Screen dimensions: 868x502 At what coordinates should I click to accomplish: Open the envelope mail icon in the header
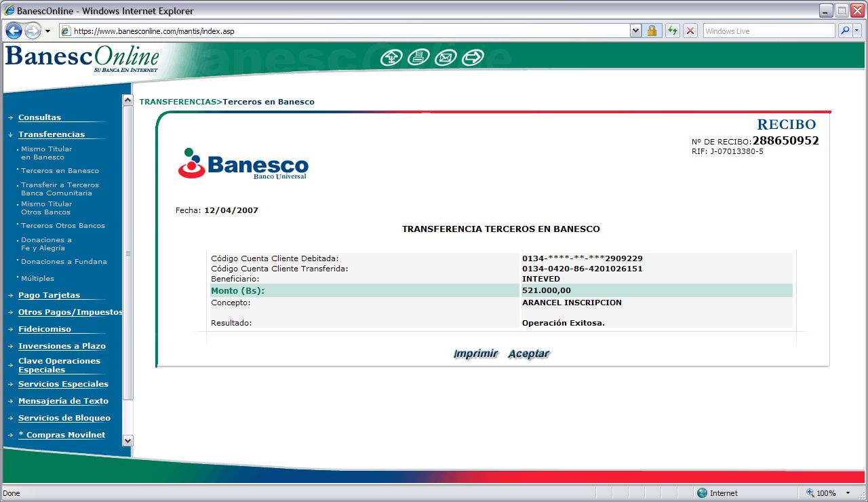click(x=445, y=58)
